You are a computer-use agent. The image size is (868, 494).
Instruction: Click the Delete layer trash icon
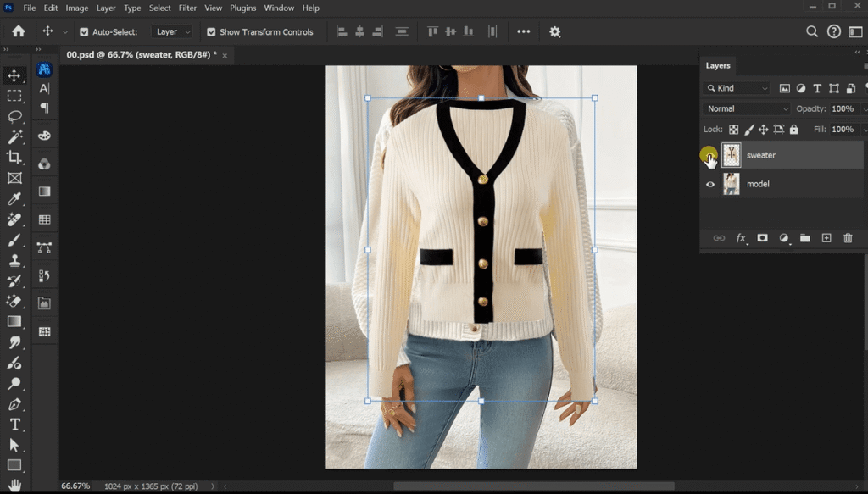click(848, 239)
